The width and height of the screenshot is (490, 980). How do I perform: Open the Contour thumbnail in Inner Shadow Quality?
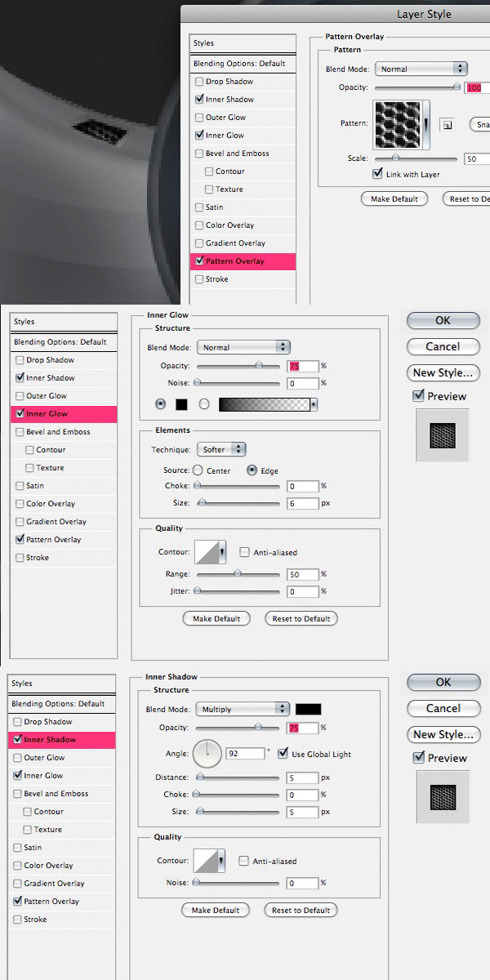pos(205,861)
